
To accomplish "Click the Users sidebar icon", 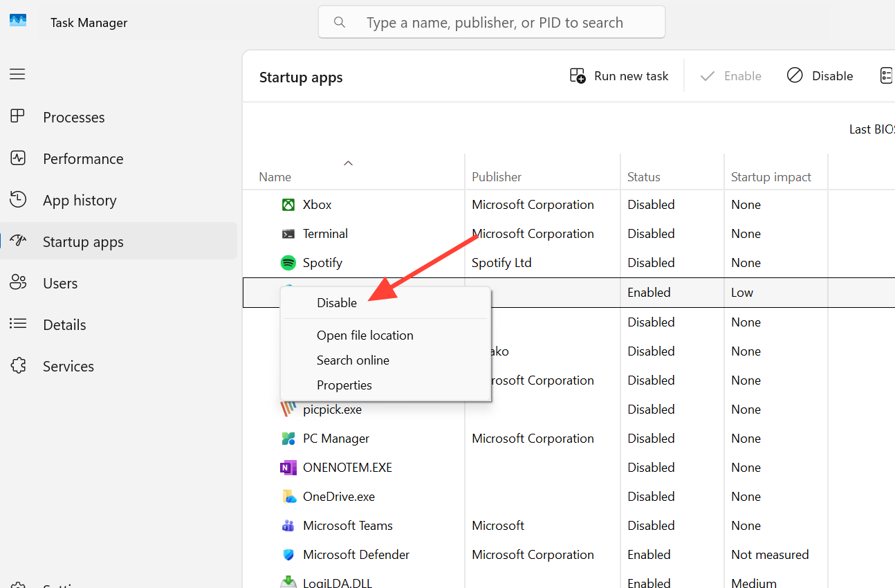I will (18, 282).
